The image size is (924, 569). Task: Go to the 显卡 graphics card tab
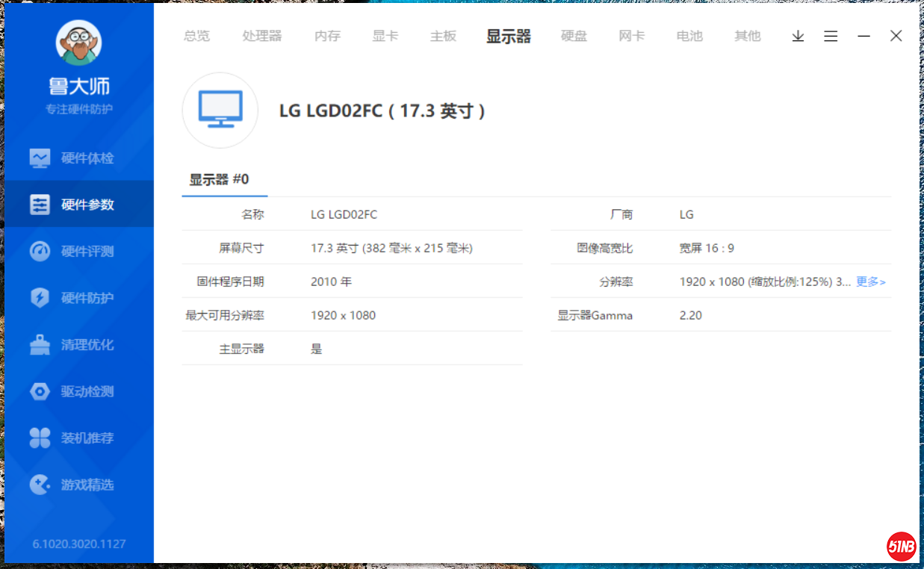click(x=385, y=36)
